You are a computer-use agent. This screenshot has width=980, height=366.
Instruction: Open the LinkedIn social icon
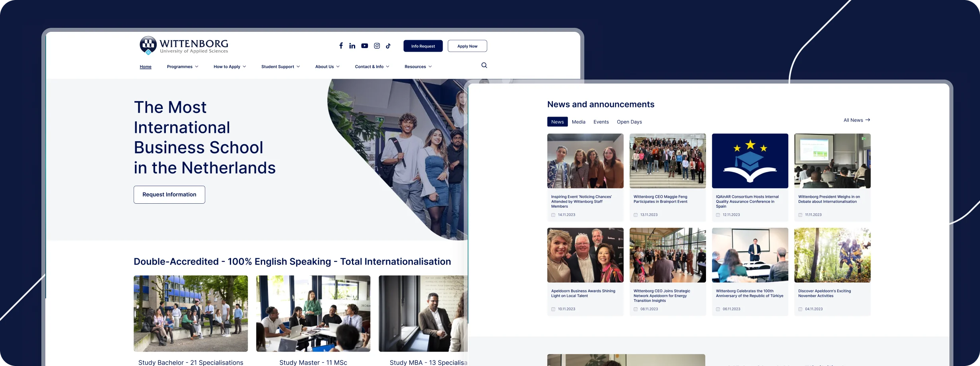click(352, 46)
